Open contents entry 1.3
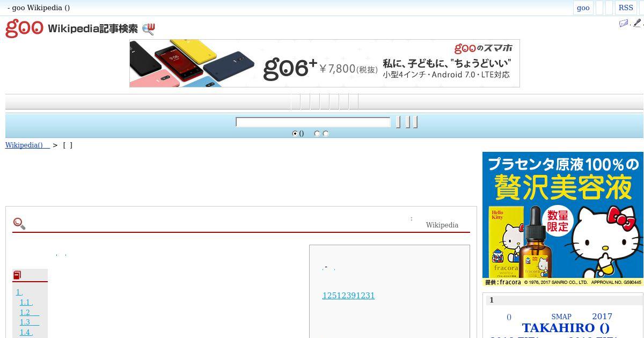This screenshot has height=338, width=644. [30, 322]
